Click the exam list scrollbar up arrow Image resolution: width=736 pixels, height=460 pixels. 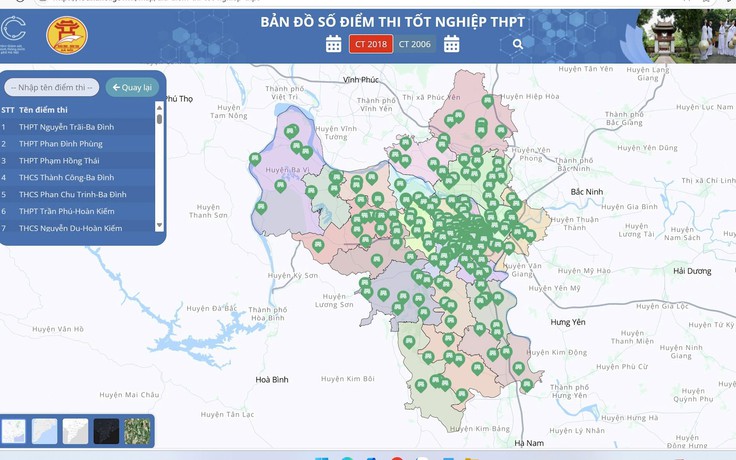(x=159, y=107)
